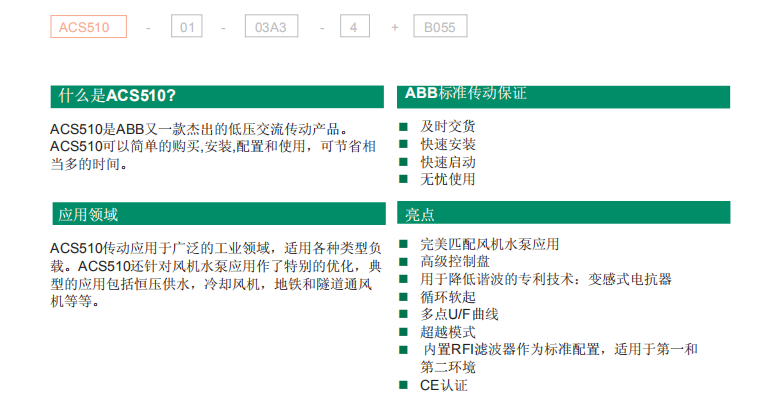Click the 亮点 section header
This screenshot has height=403, width=780.
point(564,213)
